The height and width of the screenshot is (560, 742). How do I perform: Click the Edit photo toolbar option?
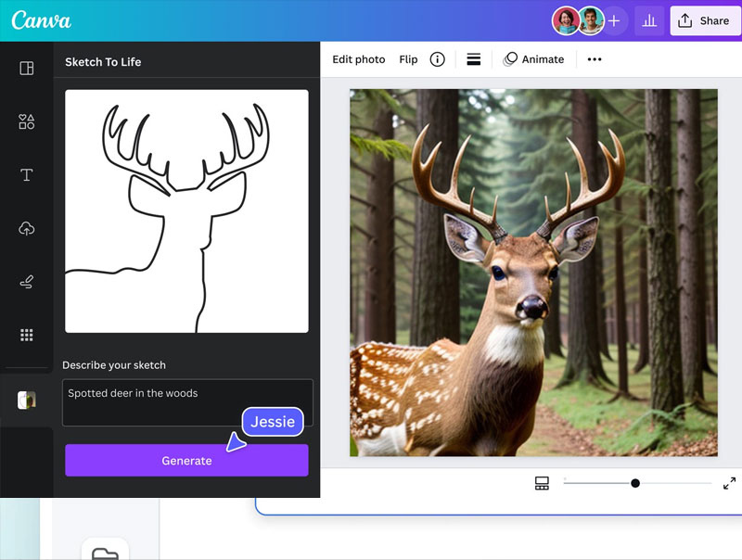[358, 59]
